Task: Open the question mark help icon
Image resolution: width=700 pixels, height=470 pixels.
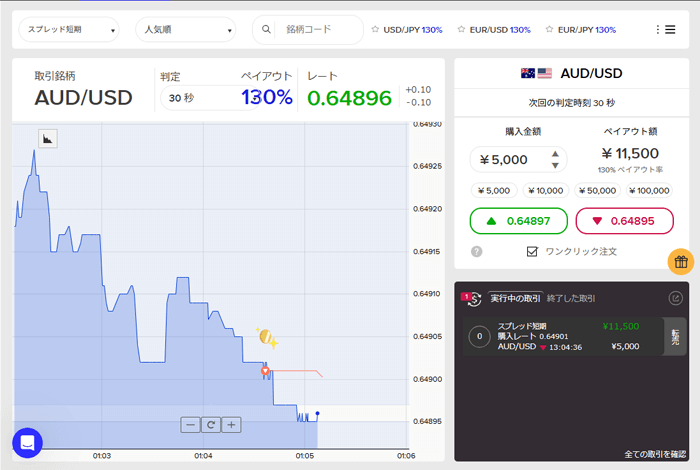Action: 477,252
